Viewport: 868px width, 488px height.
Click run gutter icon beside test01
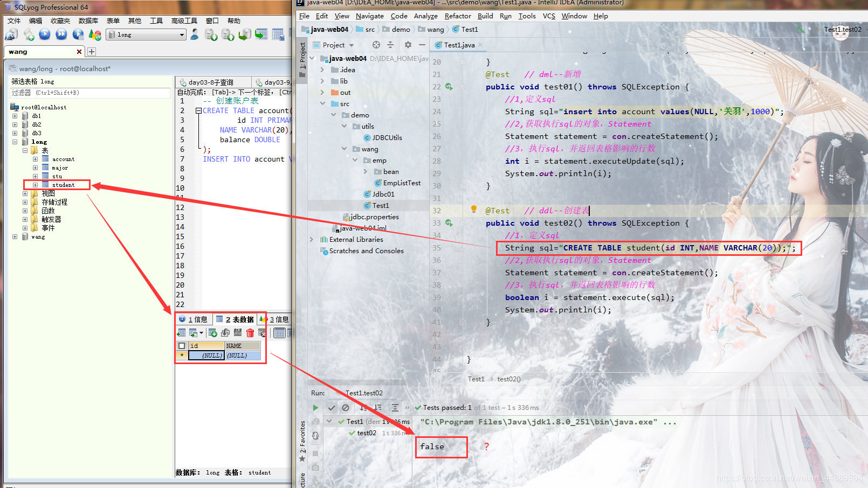point(449,87)
